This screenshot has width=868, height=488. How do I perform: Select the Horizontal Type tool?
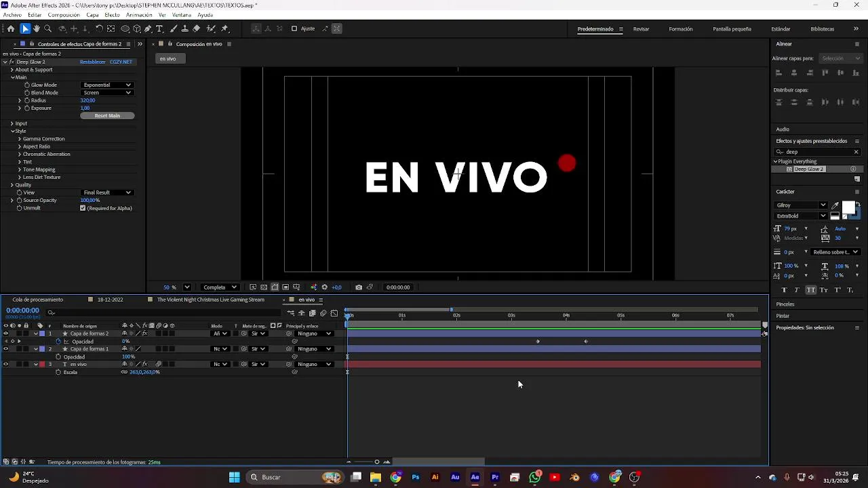tap(159, 28)
